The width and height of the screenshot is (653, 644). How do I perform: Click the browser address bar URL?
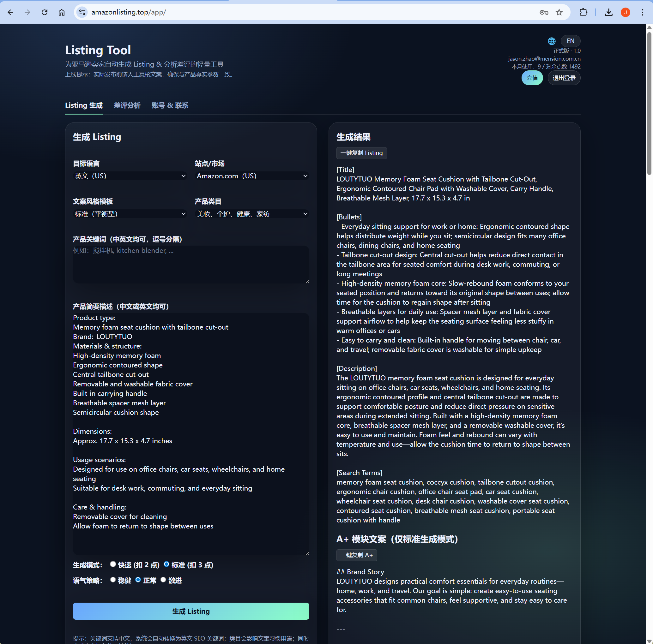click(x=129, y=13)
